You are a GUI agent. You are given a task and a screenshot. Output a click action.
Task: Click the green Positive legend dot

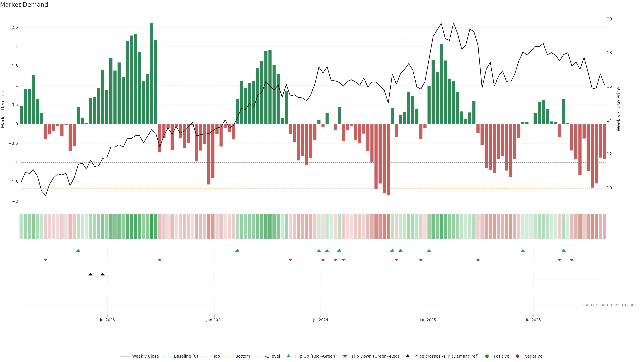pos(487,356)
